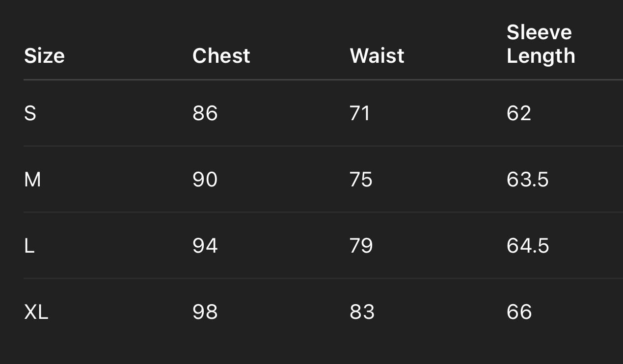
Task: Click the Waist column header
Action: coord(377,56)
